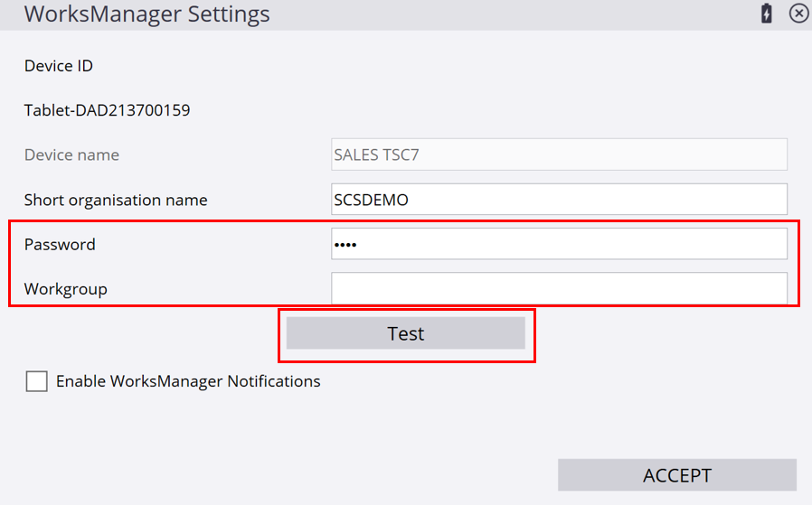This screenshot has width=812, height=505.
Task: Click the disabled Device name field
Action: pos(560,154)
